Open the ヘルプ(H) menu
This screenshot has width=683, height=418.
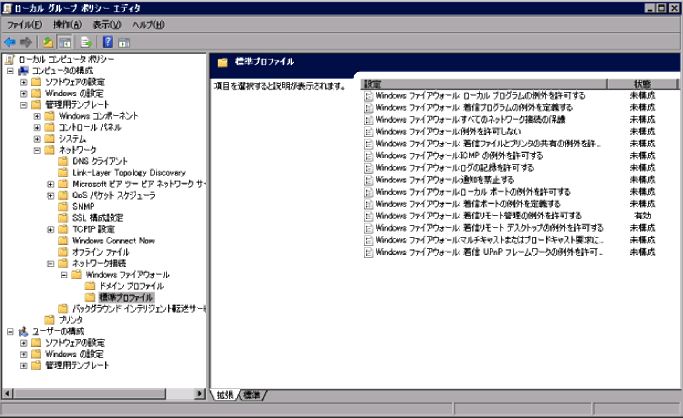148,25
